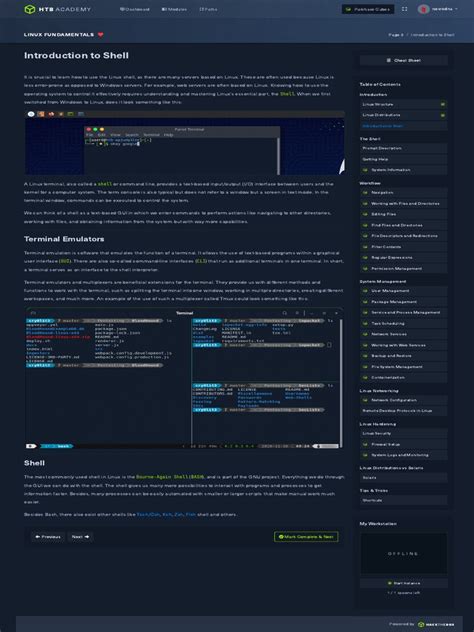Click completed check mark on Linux Structure
Screen dimensions: 474x632
click(443, 104)
